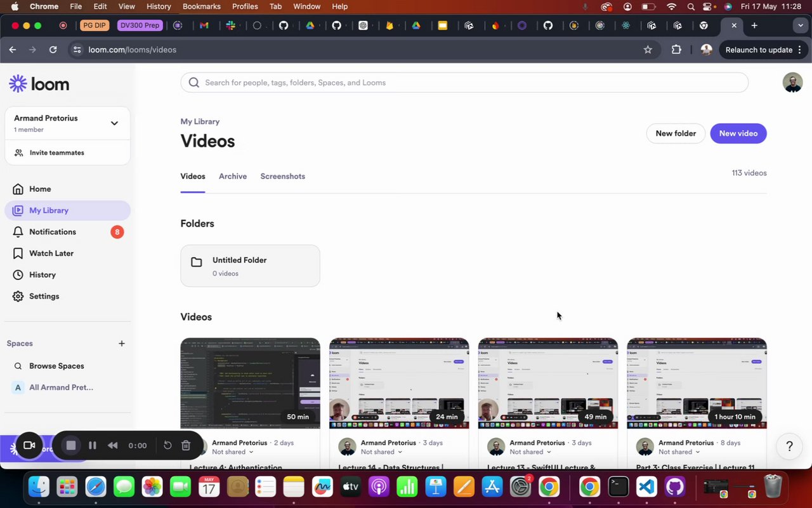The height and width of the screenshot is (508, 812).
Task: Open the Loom profile avatar menu
Action: click(792, 83)
